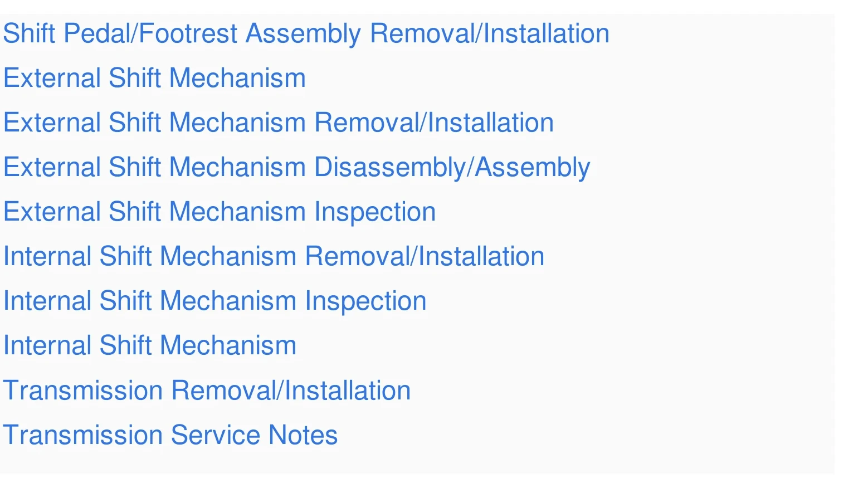Click 'Service Notes' text at list bottom

click(x=255, y=435)
